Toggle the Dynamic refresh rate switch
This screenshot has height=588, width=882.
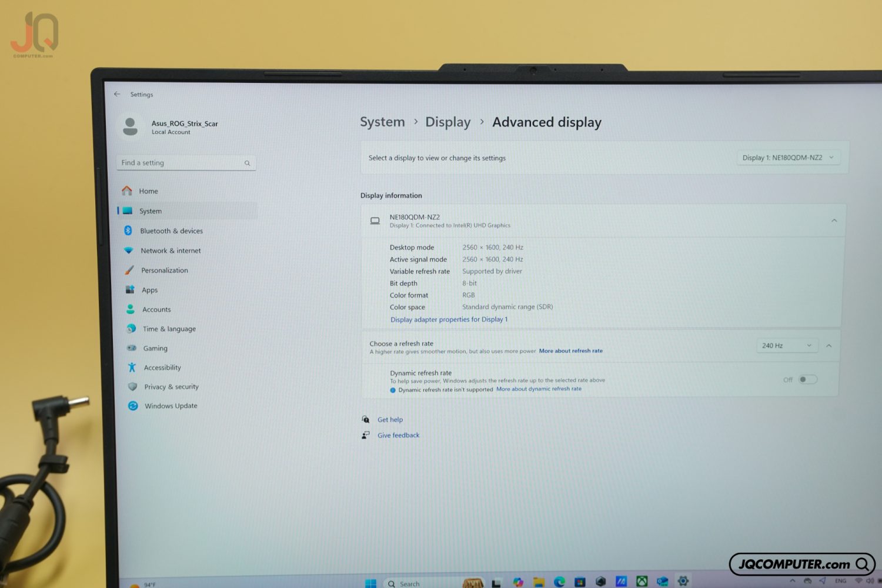tap(807, 379)
